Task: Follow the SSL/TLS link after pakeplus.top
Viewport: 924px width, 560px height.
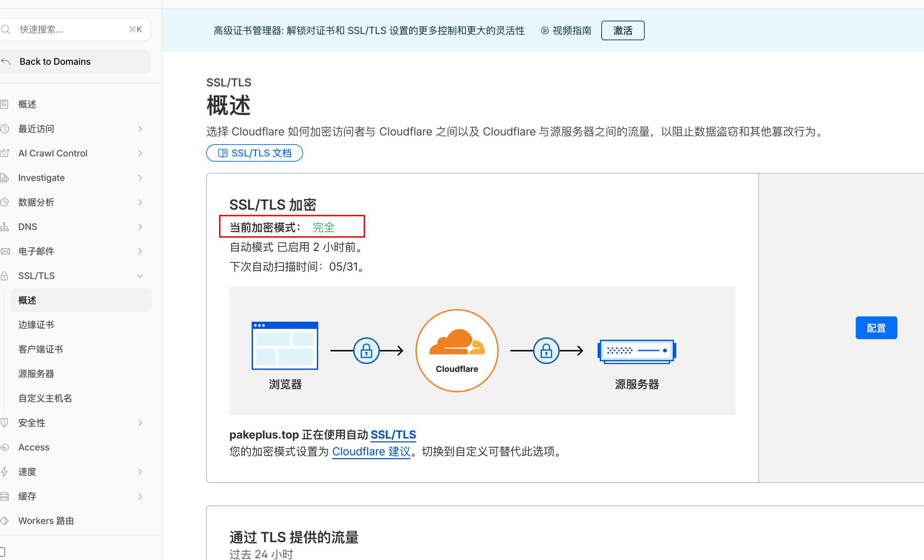Action: [393, 435]
